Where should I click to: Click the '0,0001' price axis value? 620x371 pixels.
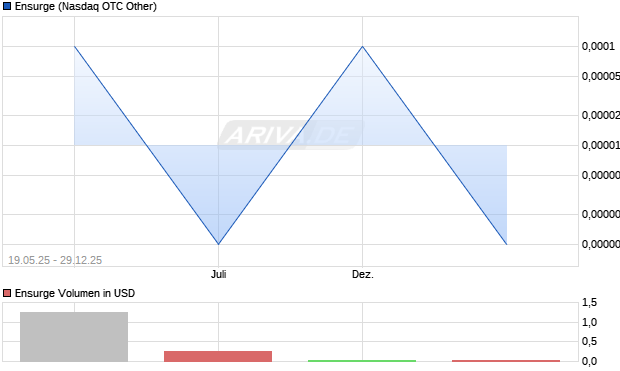pos(598,46)
